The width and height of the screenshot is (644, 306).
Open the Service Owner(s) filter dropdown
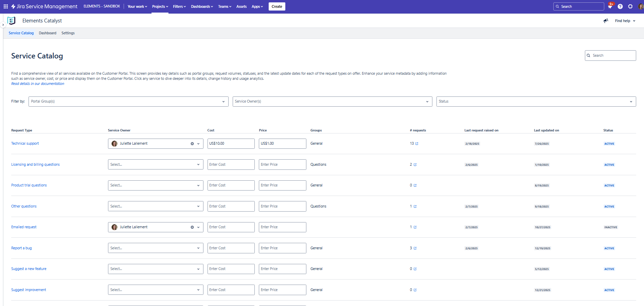(332, 102)
